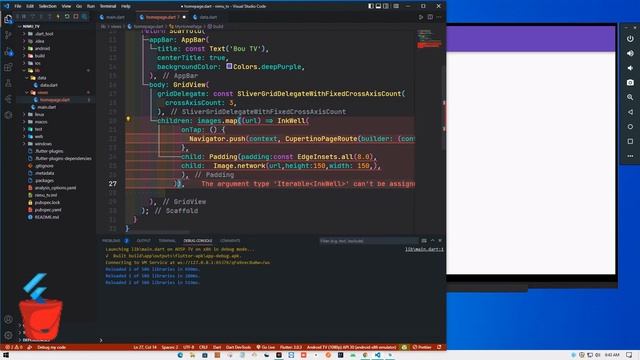Viewport: 640px width, 360px height.
Task: Toggle primary side bar layout button
Action: point(371,6)
